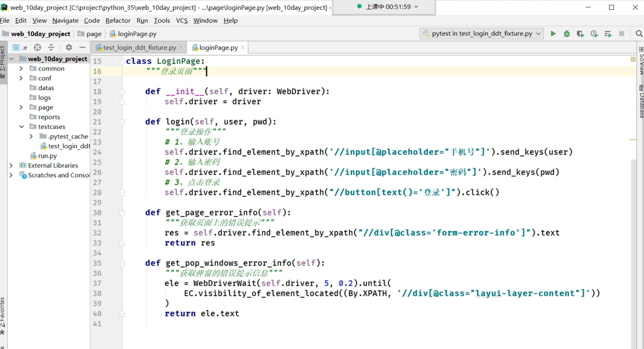
Task: Hide the Project tool window
Action: 82,47
